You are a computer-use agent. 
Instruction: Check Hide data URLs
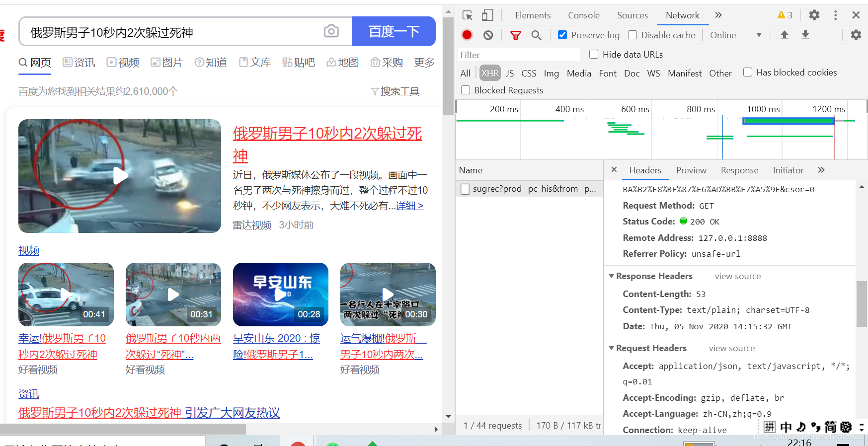(x=594, y=54)
